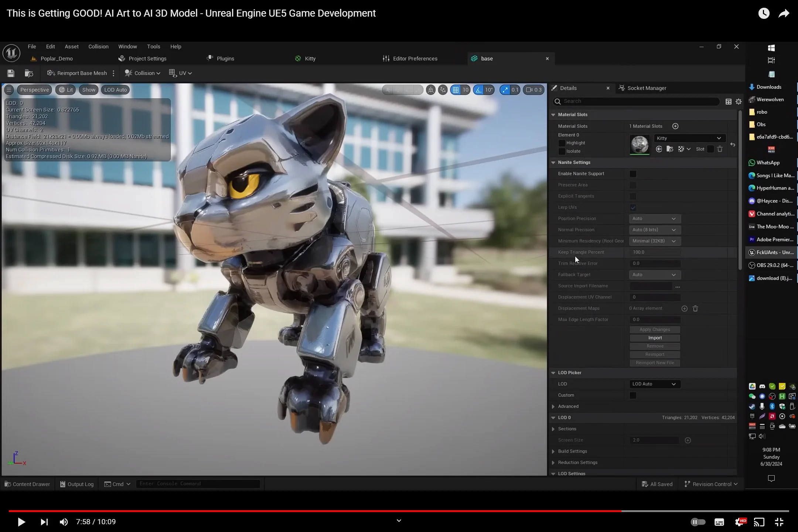Image resolution: width=798 pixels, height=532 pixels.
Task: Click the Save asset icon
Action: (11, 73)
